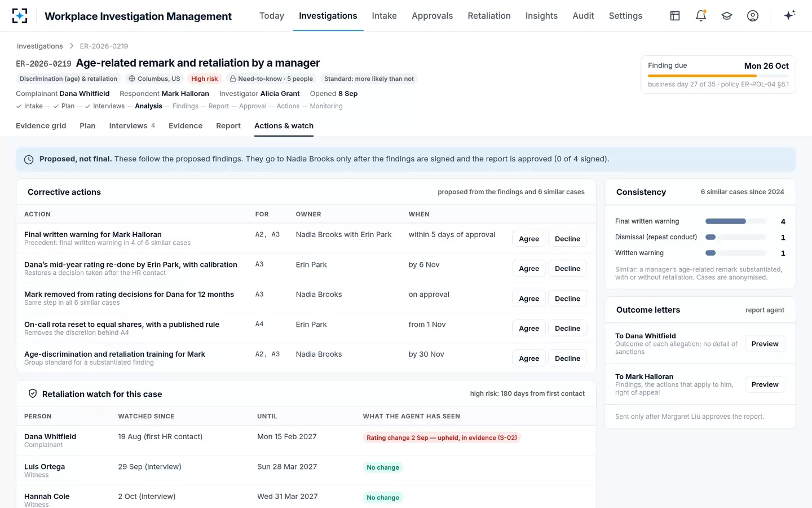Click the High risk tag
Image resolution: width=812 pixels, height=508 pixels.
click(204, 79)
